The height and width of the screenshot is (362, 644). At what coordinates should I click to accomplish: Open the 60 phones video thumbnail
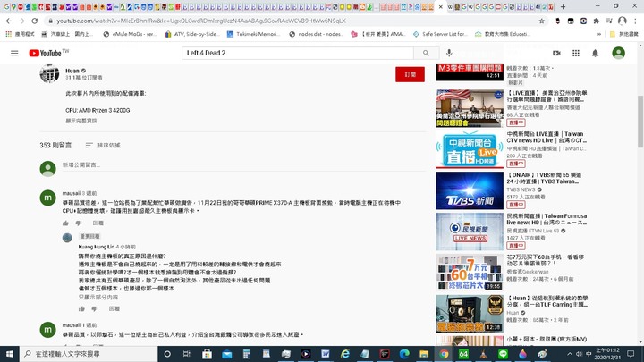[470, 273]
